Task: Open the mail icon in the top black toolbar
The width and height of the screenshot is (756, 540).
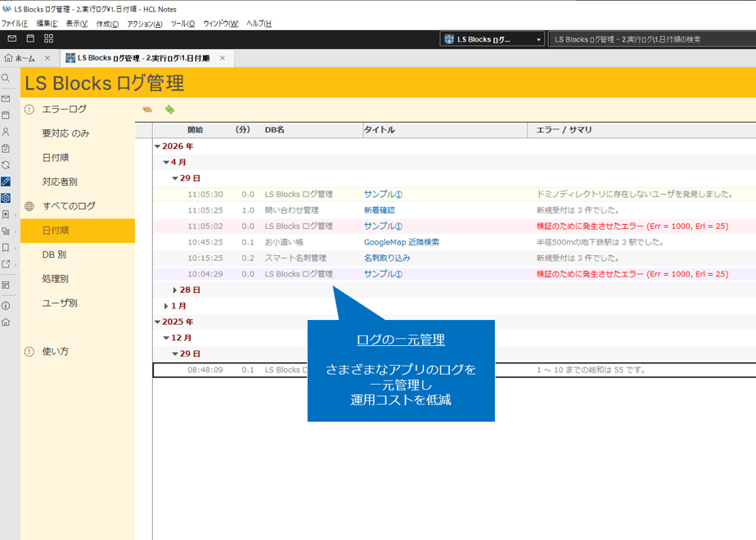Action: click(x=12, y=38)
